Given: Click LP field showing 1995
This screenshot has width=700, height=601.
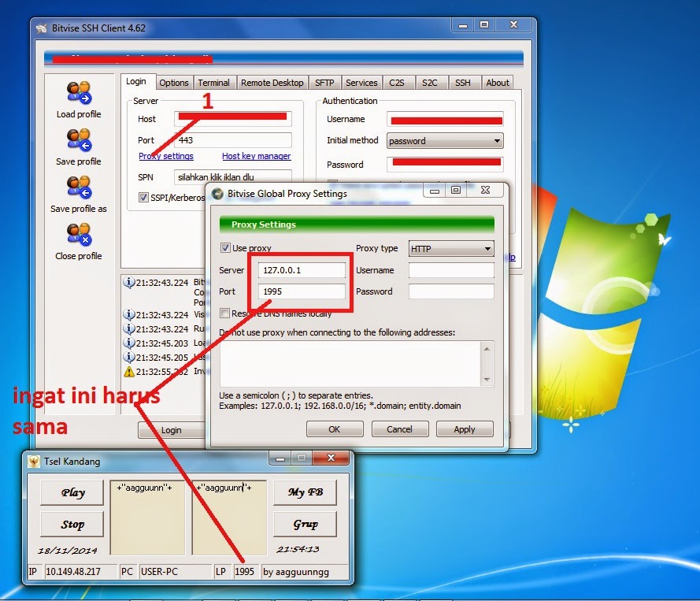Looking at the screenshot, I should [x=246, y=572].
